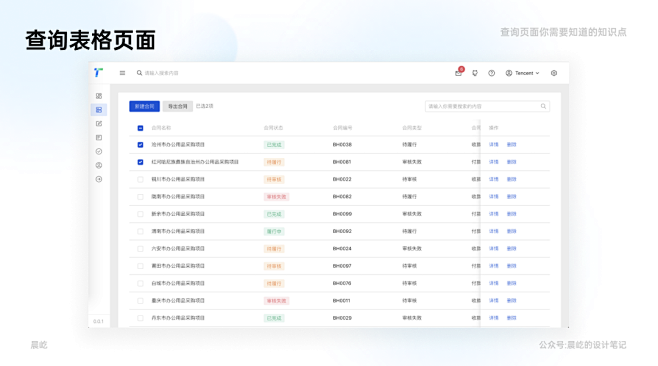Check the checkbox for row BH0099
This screenshot has height=366, width=658.
tap(140, 214)
